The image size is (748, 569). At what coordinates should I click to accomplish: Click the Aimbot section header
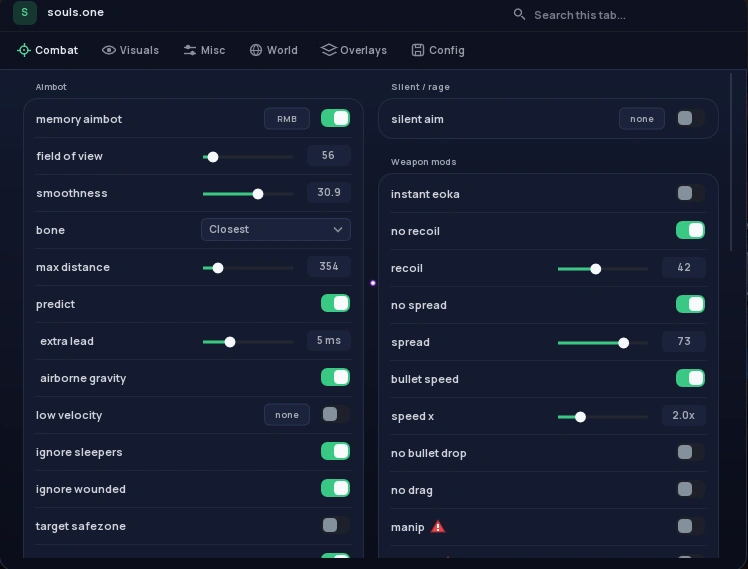pos(51,87)
